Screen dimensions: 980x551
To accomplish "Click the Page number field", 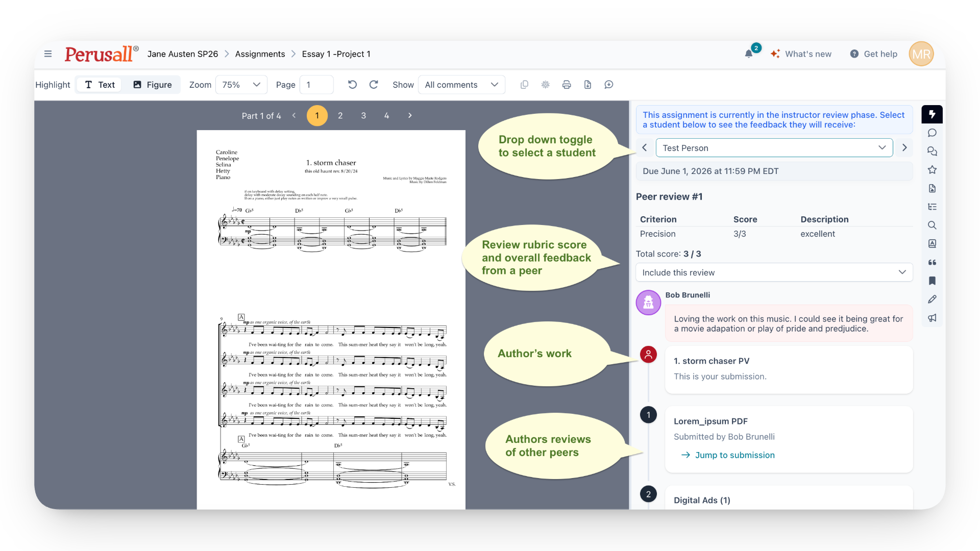I will point(316,85).
